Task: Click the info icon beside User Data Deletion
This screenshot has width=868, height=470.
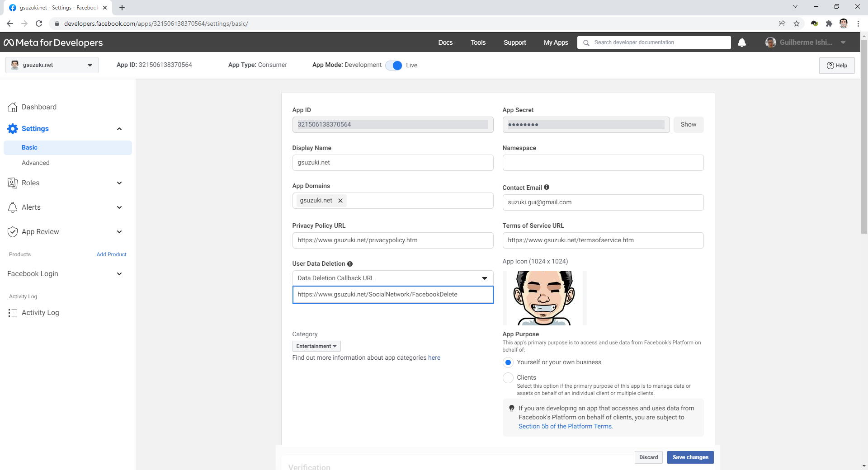Action: click(350, 264)
